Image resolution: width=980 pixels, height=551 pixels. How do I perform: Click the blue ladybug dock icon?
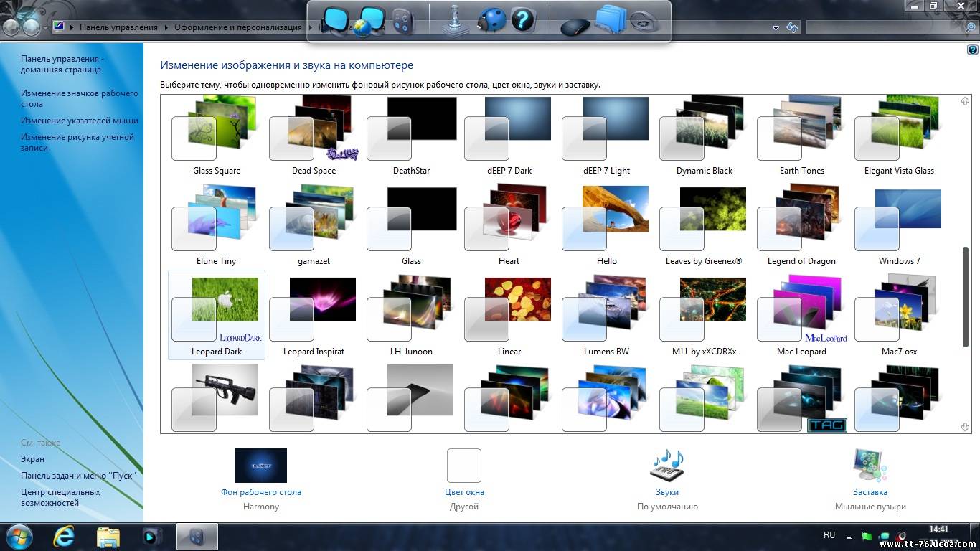[x=492, y=19]
